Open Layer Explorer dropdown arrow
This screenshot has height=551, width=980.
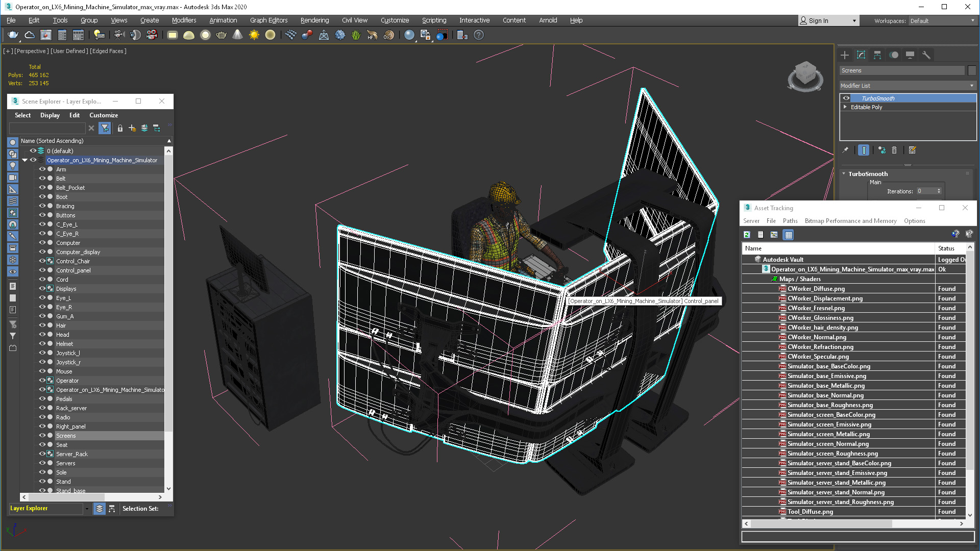click(x=87, y=509)
